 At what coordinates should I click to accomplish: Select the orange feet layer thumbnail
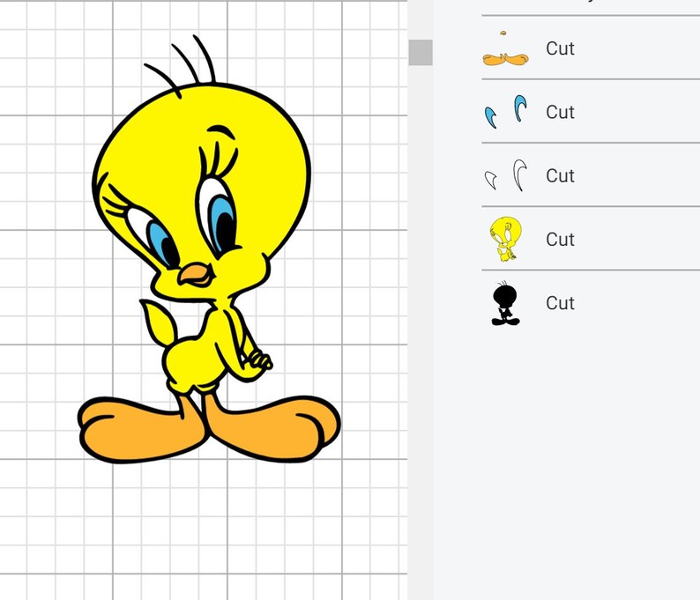coord(505,48)
